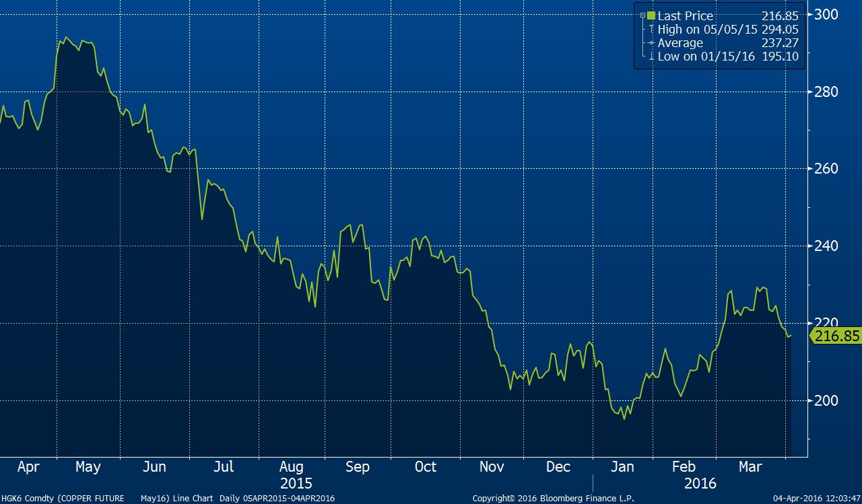Select the 'Last Price' legend label
Screen dimensions: 862x504
[685, 15]
